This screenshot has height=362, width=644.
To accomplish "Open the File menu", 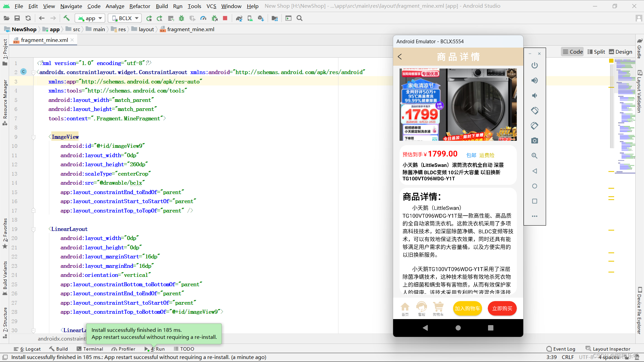I will coord(19,6).
